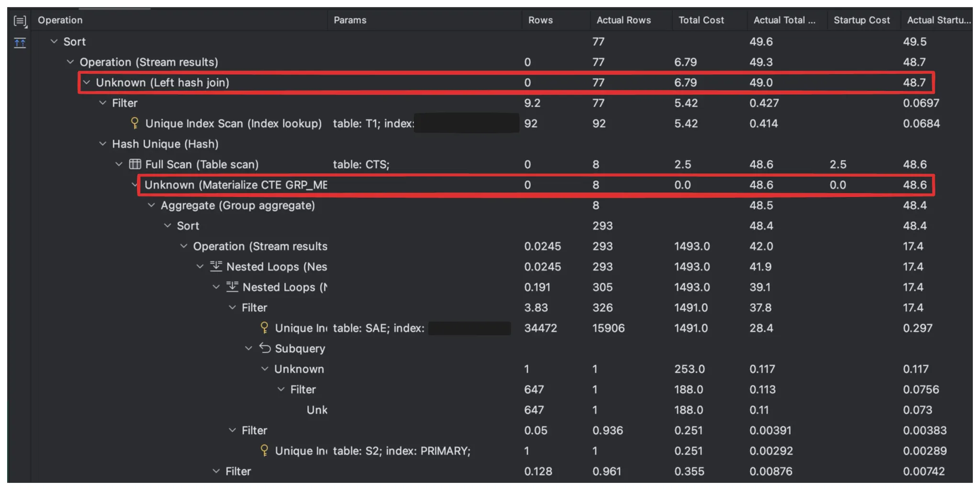Sort by the Actual Rows column header

(x=623, y=20)
